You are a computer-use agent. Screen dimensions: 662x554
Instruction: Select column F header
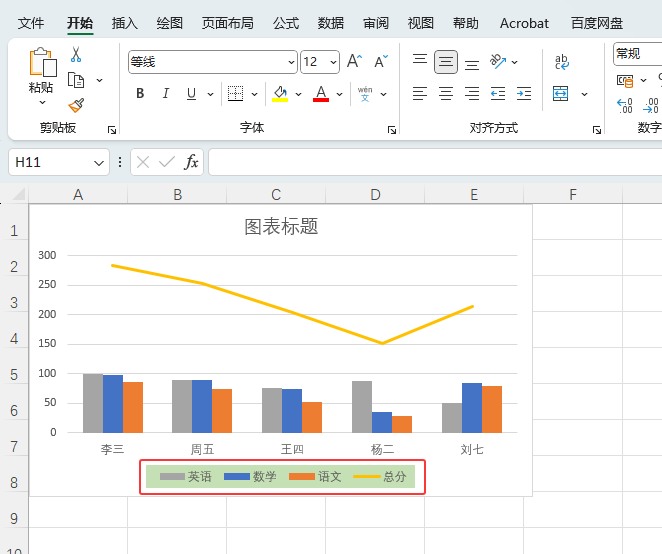(x=573, y=194)
